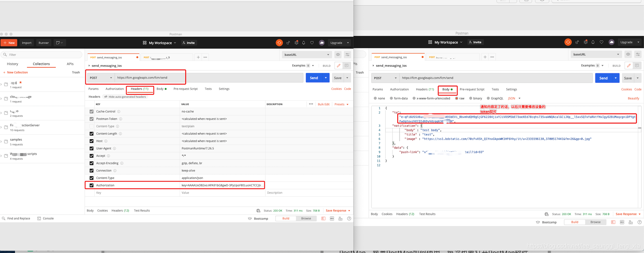Open settings gear icon in left window header
Image resolution: width=644 pixels, height=253 pixels.
[x=296, y=43]
